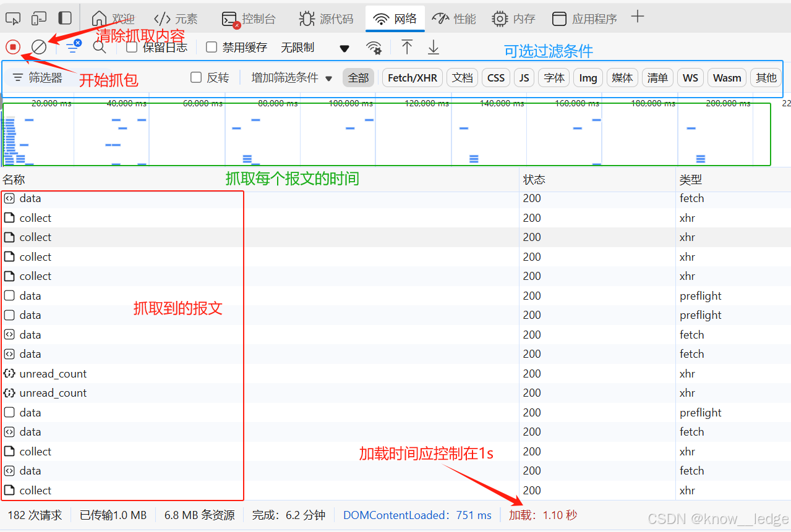Click the 已传输1.0 MB status text
Screen dimensions: 791x532
click(113, 515)
